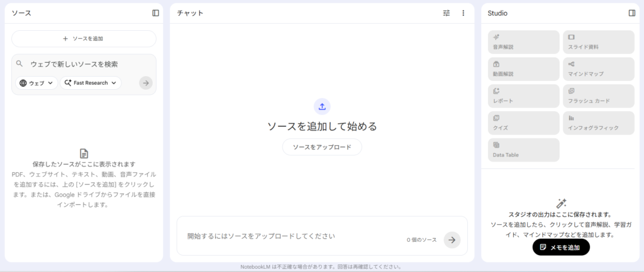Click スタジオの出力はここに保存されます。 text
The width and height of the screenshot is (644, 272).
(x=560, y=215)
